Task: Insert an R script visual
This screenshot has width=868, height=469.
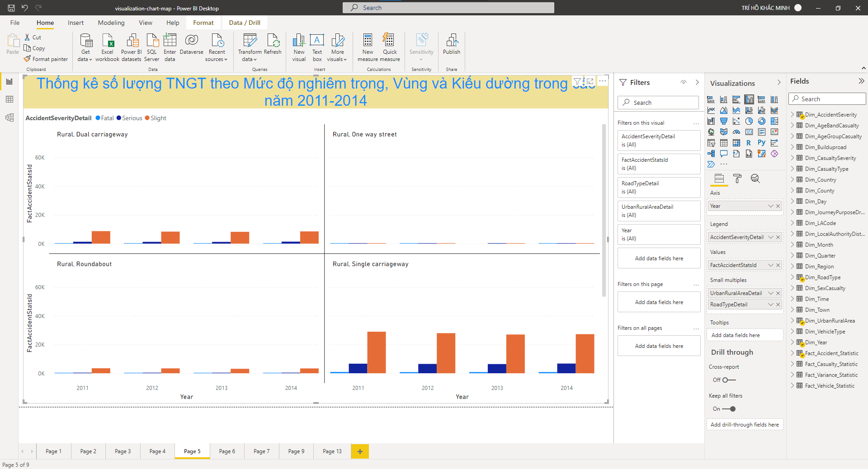Action: pos(749,143)
